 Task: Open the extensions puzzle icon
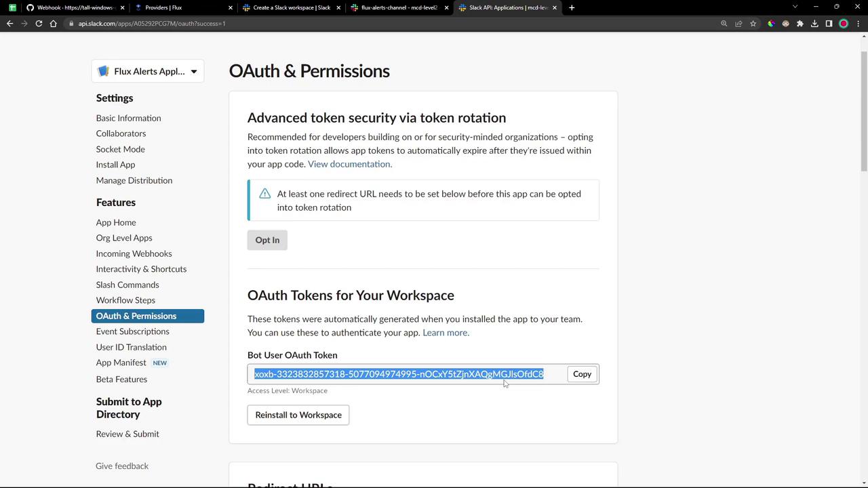tap(800, 24)
